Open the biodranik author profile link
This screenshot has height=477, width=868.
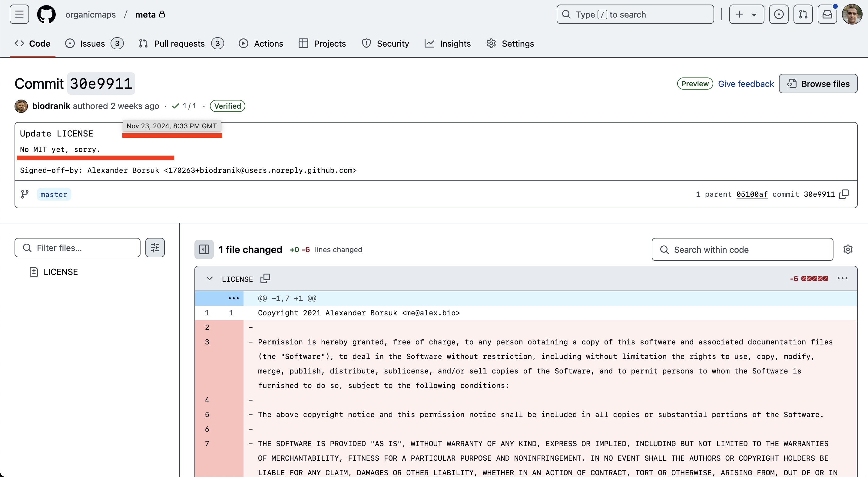coord(51,106)
